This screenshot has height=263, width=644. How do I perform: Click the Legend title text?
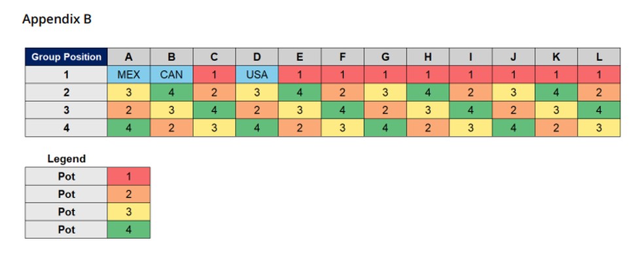tap(66, 158)
